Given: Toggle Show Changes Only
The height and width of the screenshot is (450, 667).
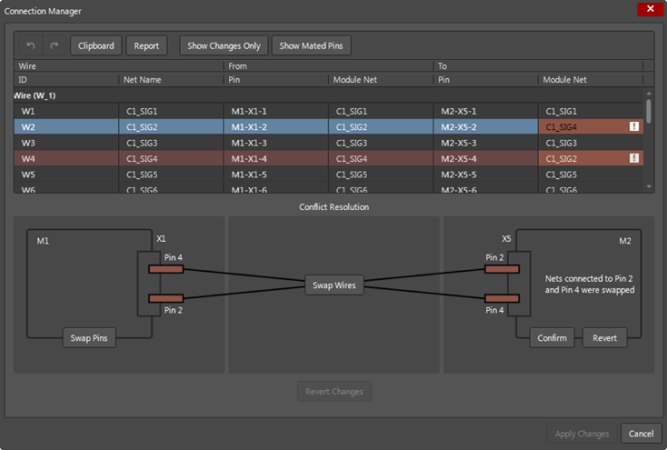Looking at the screenshot, I should (x=224, y=46).
